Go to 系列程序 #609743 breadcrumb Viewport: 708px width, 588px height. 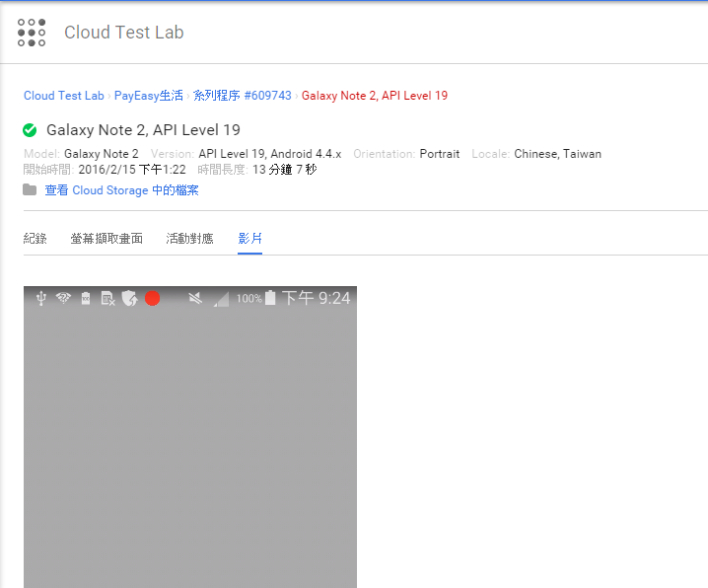click(x=242, y=96)
